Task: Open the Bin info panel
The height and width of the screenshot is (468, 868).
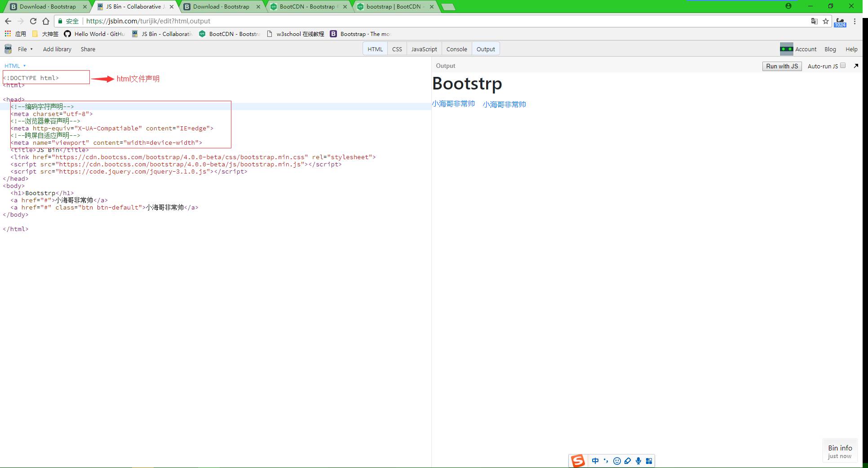Action: [840, 451]
